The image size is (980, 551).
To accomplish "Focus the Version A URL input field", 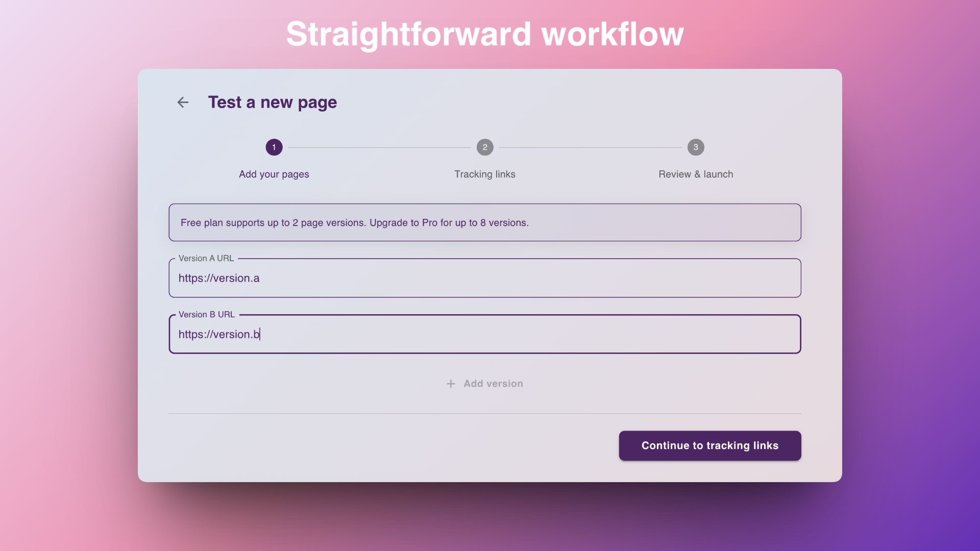I will tap(484, 278).
